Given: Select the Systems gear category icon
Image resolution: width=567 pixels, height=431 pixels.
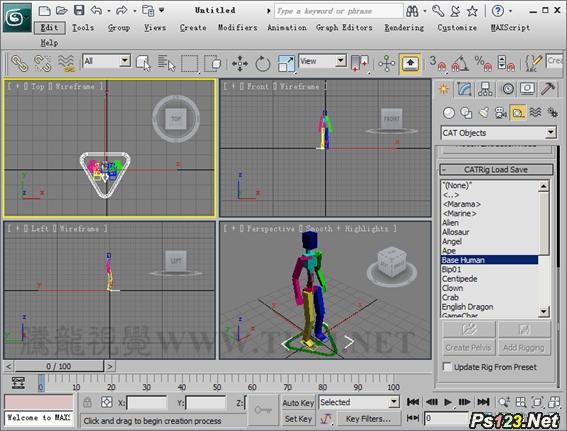Looking at the screenshot, I should click(553, 113).
